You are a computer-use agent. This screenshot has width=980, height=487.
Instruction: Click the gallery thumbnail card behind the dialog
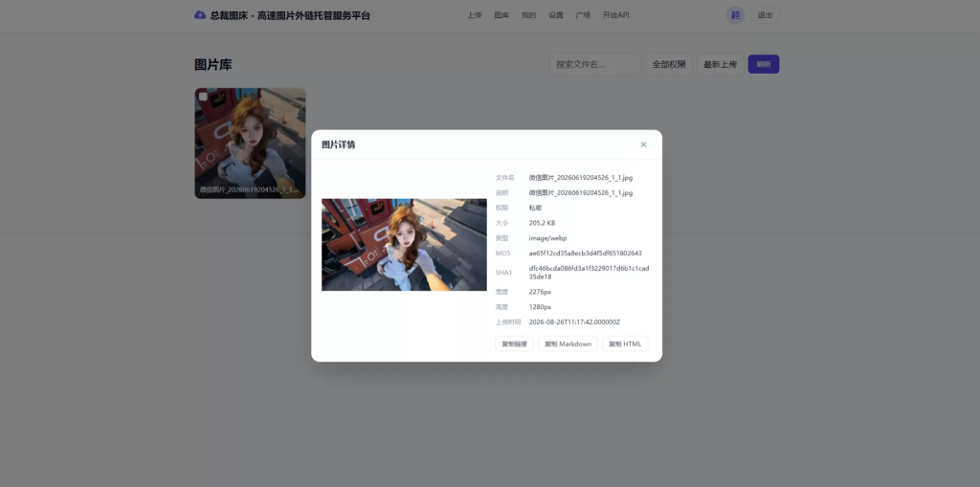[x=250, y=144]
